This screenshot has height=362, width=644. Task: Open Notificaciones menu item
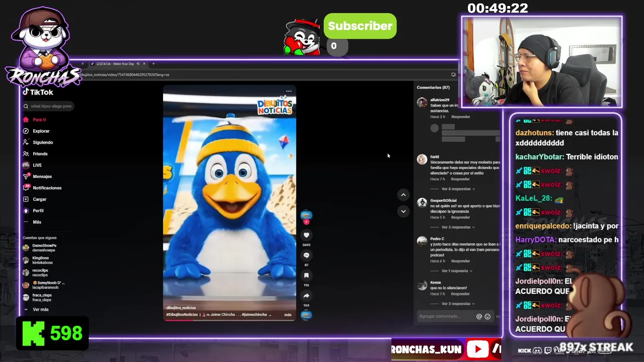(47, 188)
